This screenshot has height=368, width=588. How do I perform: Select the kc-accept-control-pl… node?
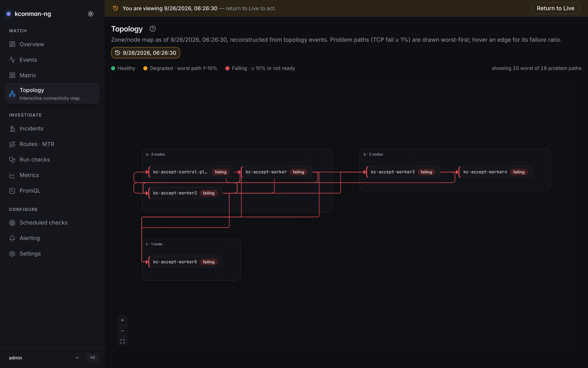tap(191, 172)
